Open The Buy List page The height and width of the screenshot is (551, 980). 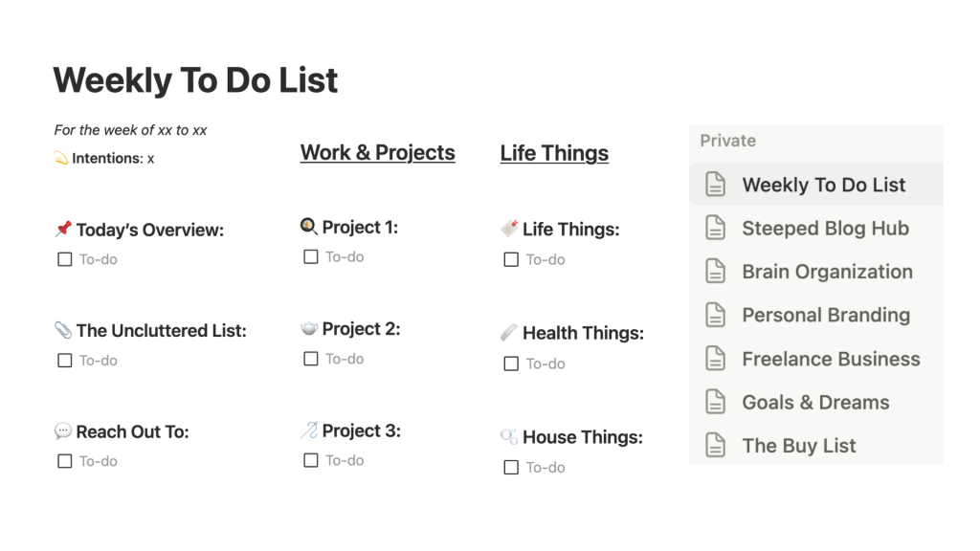pos(799,445)
